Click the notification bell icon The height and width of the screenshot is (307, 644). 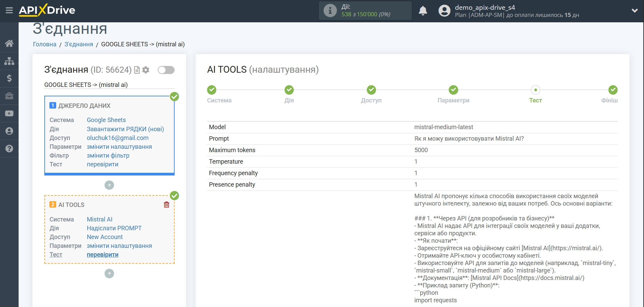pyautogui.click(x=423, y=11)
